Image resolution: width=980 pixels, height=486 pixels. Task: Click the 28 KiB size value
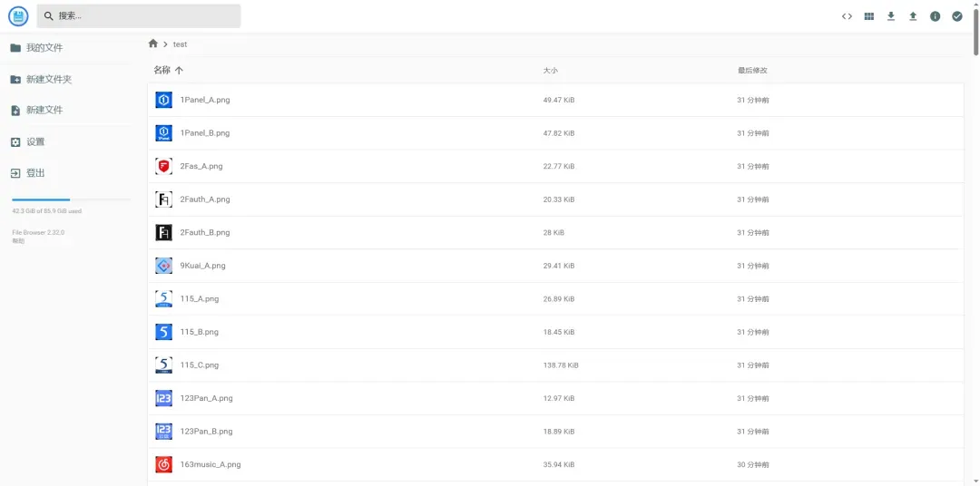[554, 232]
